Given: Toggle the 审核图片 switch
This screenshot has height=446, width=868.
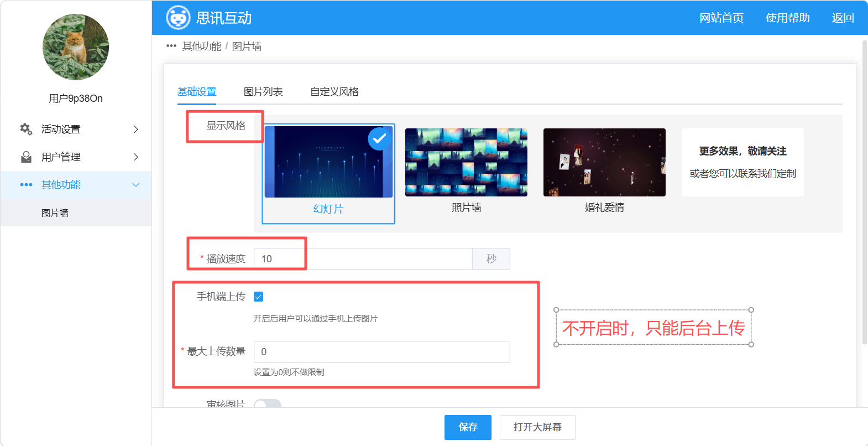Looking at the screenshot, I should [268, 403].
